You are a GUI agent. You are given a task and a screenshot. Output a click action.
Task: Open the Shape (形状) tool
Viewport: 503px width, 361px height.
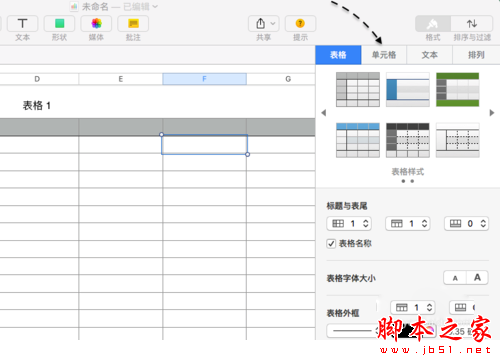click(59, 24)
